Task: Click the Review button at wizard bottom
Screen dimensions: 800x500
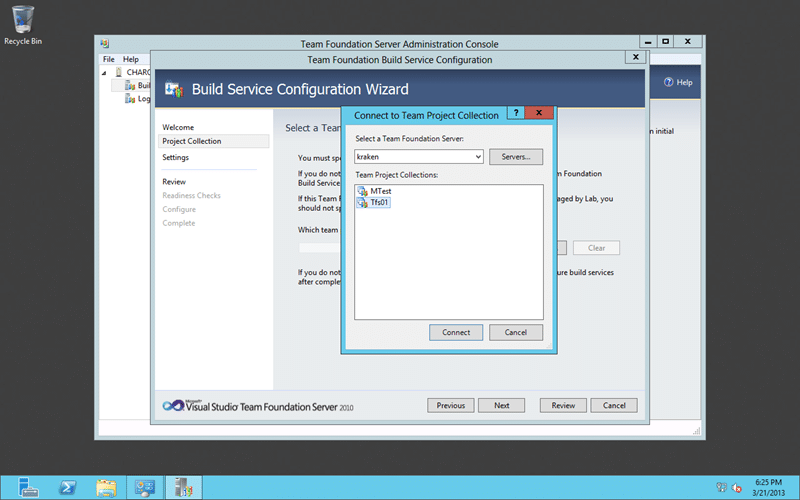Action: (x=563, y=406)
